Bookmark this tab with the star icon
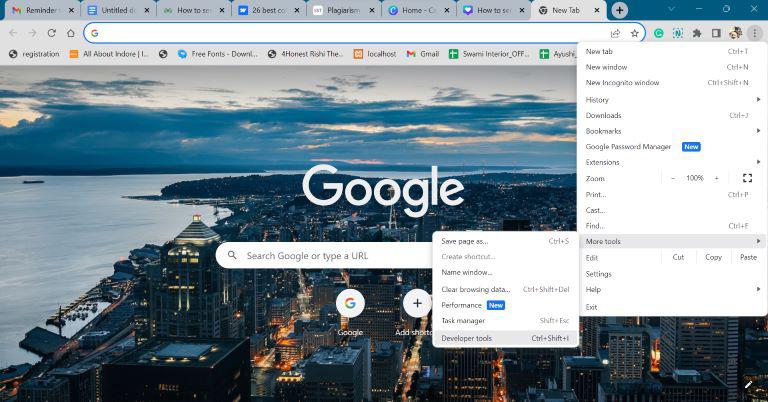The image size is (768, 402). point(635,33)
